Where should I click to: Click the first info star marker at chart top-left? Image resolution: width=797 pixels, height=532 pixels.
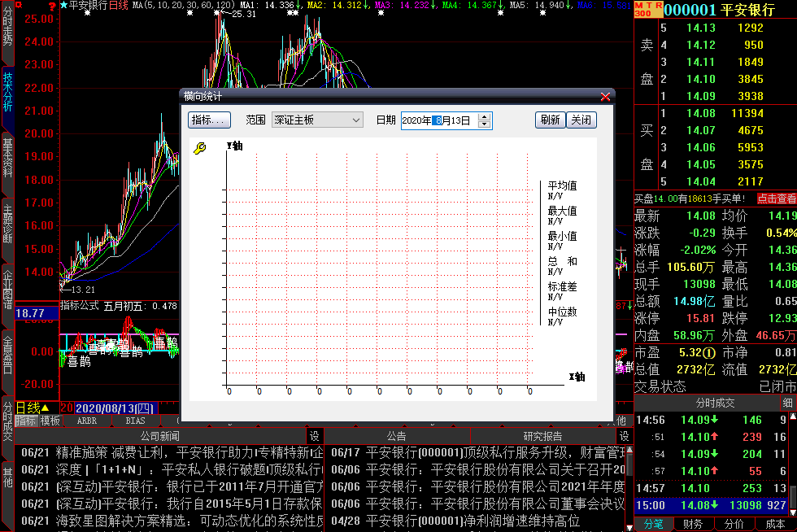88,13
